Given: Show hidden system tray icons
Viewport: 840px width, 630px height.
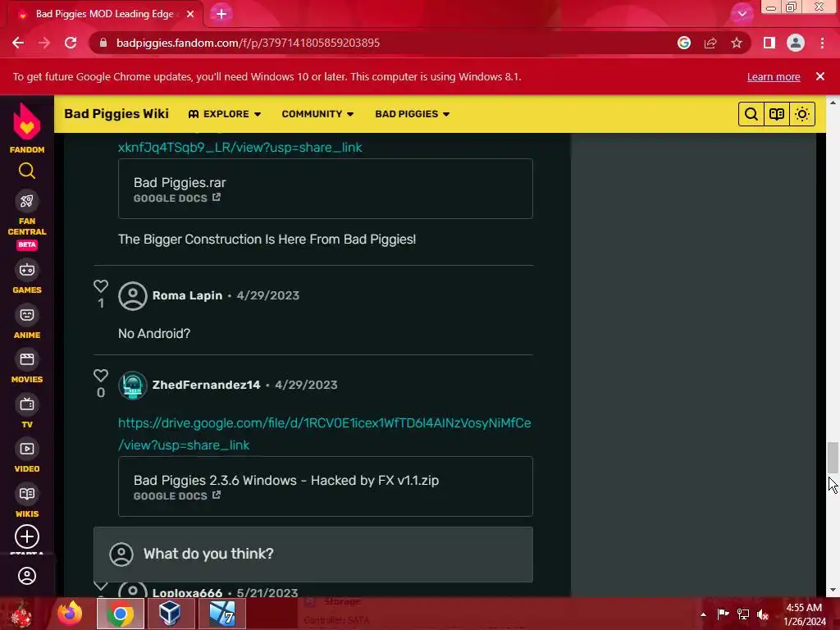Looking at the screenshot, I should [x=703, y=614].
